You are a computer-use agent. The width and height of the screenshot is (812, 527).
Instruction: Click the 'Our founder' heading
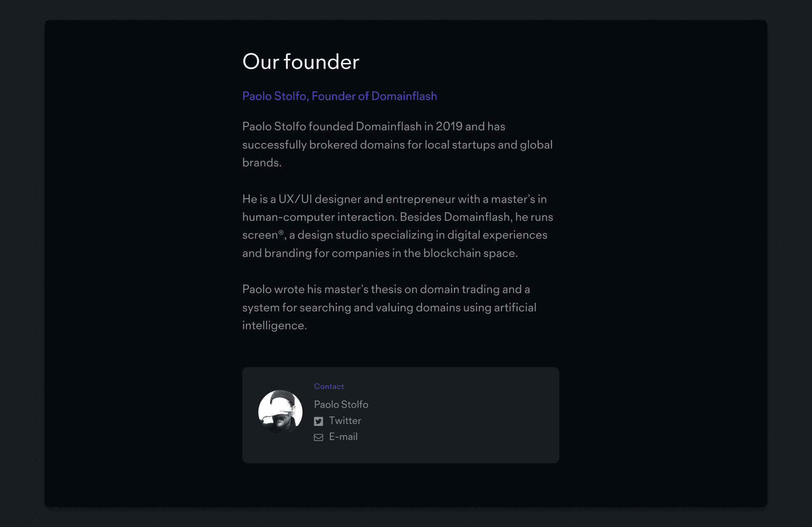click(x=301, y=62)
